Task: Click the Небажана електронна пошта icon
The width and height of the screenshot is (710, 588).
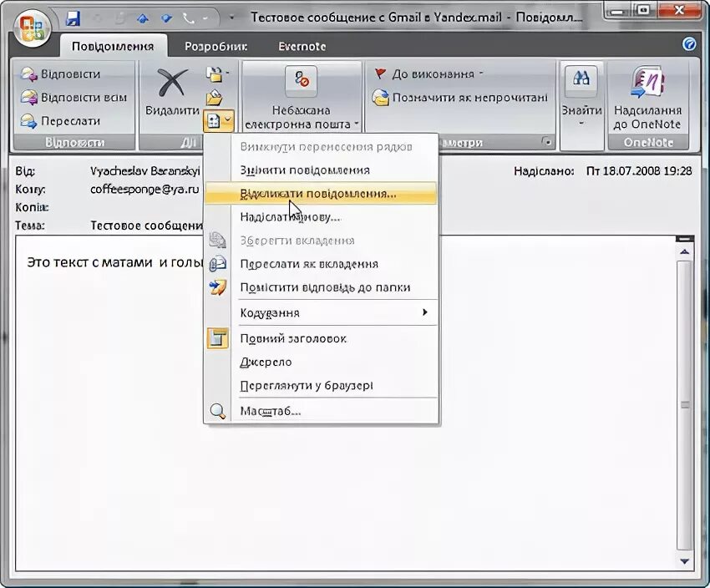Action: pyautogui.click(x=301, y=81)
